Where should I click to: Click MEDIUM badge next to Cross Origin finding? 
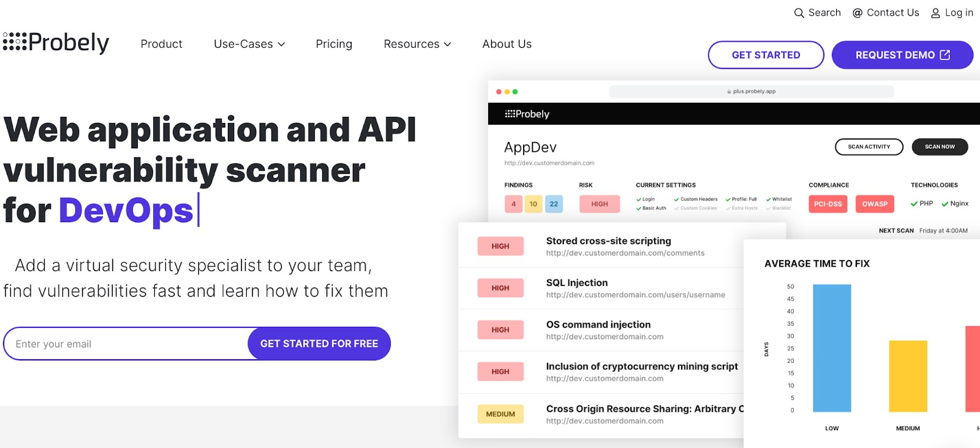[500, 414]
